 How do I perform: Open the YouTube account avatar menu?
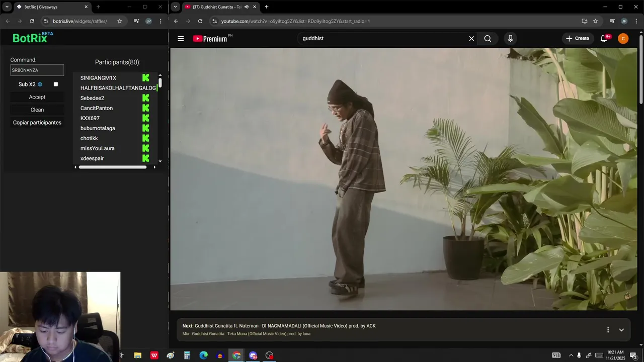click(x=623, y=39)
